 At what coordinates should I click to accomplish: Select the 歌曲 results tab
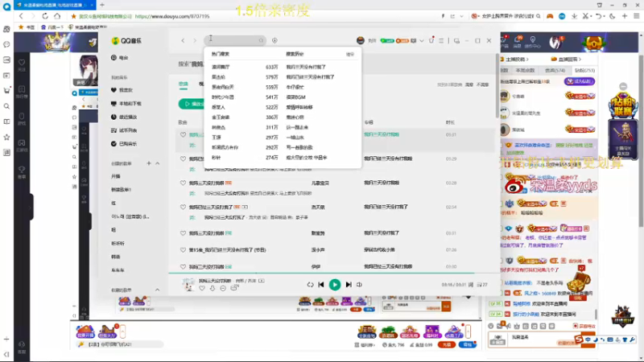[184, 84]
